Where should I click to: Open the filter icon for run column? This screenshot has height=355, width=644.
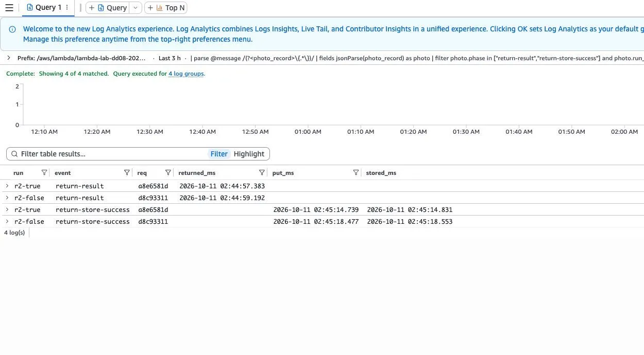[x=44, y=172]
